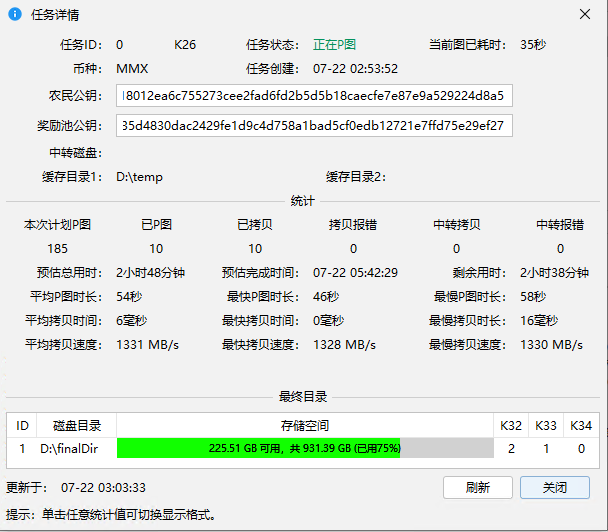Click the 刷新 refresh button
Image resolution: width=608 pixels, height=532 pixels.
tap(477, 488)
